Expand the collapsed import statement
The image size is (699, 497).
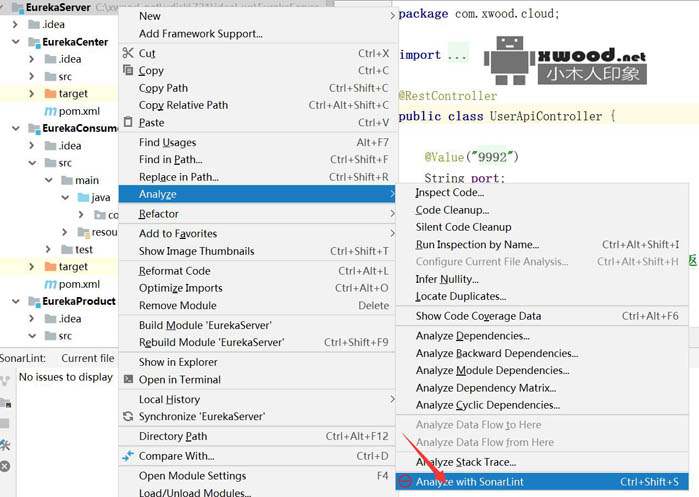[457, 54]
